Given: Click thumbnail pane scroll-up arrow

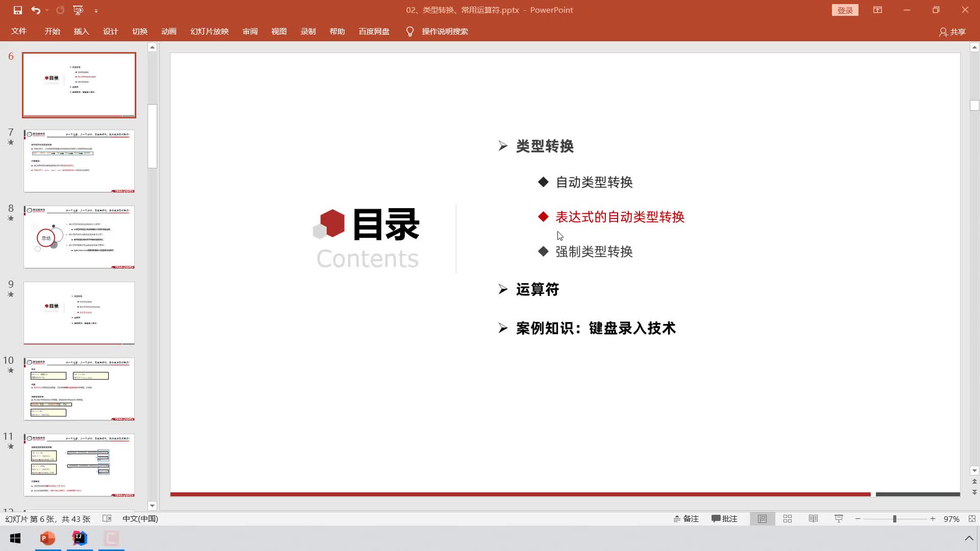Looking at the screenshot, I should tap(152, 47).
